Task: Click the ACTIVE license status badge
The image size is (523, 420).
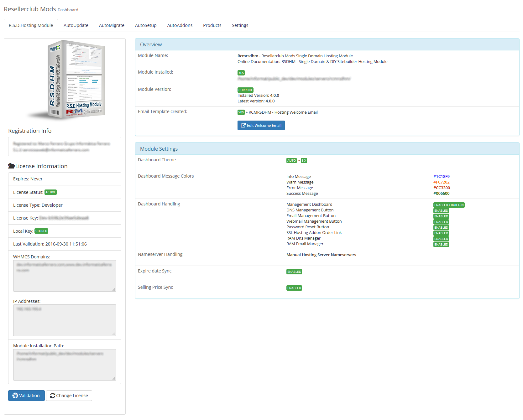Action: 50,192
